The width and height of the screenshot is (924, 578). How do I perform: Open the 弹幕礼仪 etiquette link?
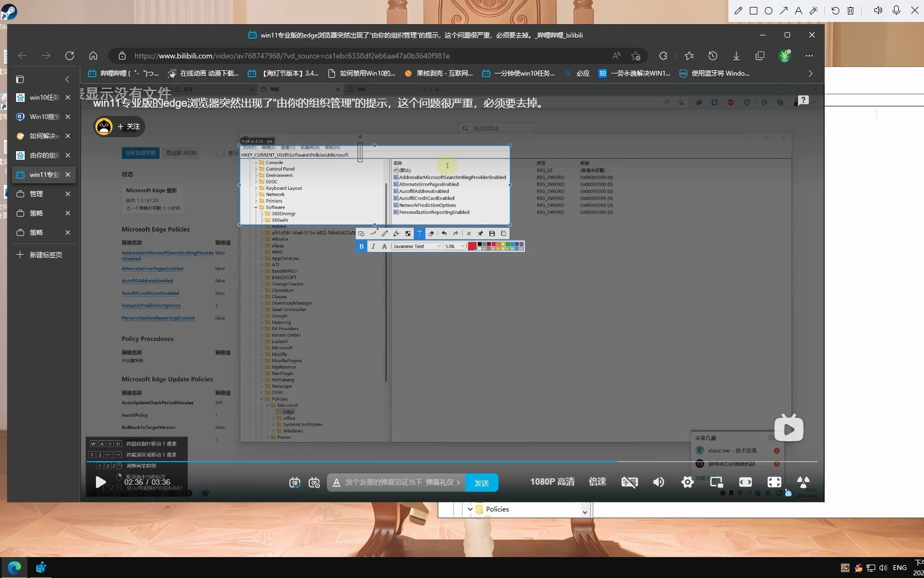coord(443,483)
